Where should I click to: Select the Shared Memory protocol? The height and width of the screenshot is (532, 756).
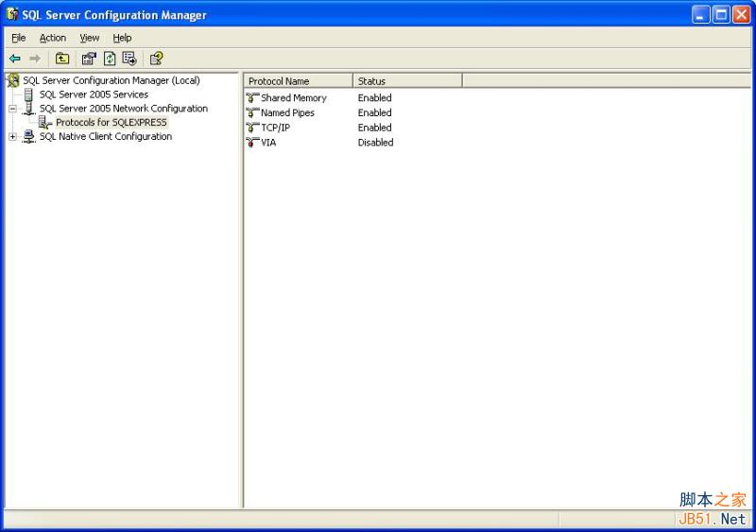(x=293, y=98)
